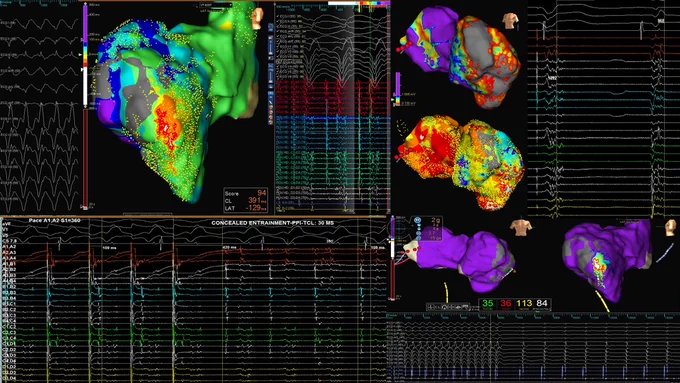Click the green 35 ablation parameter value
This screenshot has width=680, height=383.
[488, 304]
